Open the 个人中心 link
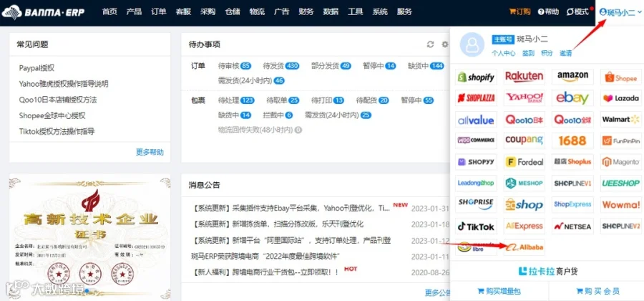644x301 pixels. (x=504, y=53)
